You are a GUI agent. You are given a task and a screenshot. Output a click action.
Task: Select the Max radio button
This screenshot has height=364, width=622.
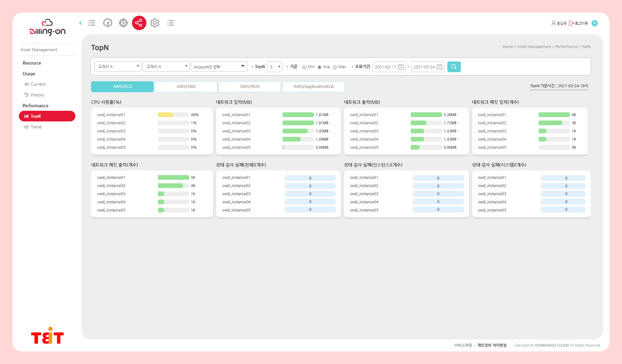tap(335, 67)
